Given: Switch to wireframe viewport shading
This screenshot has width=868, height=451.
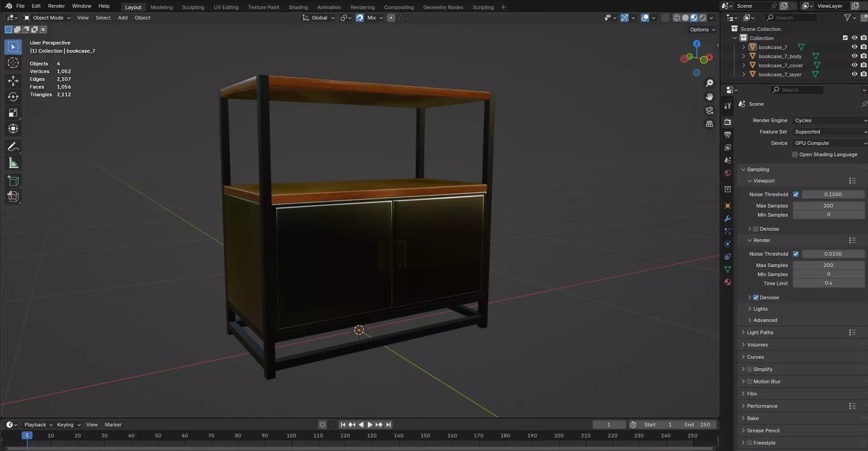Looking at the screenshot, I should (677, 18).
